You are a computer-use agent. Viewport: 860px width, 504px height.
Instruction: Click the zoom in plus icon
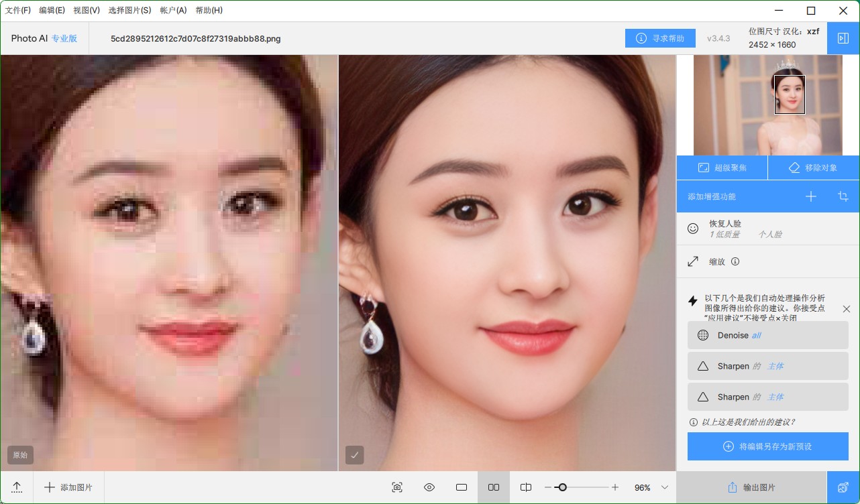615,487
